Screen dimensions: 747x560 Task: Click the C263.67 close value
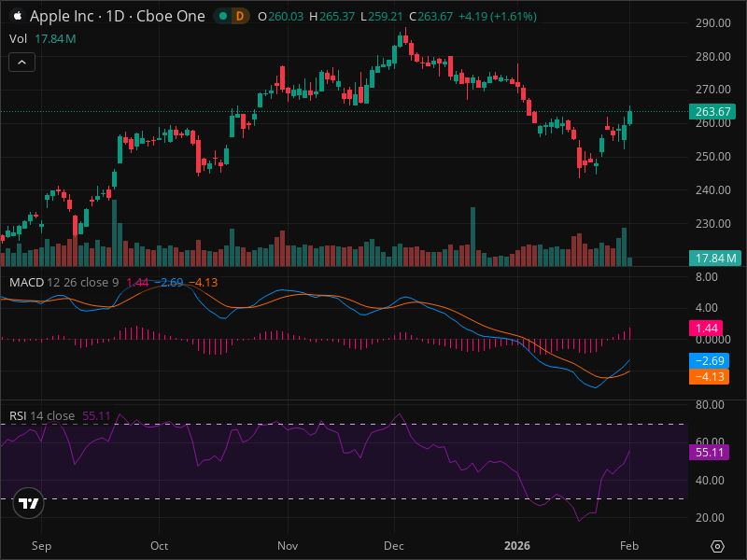click(431, 16)
